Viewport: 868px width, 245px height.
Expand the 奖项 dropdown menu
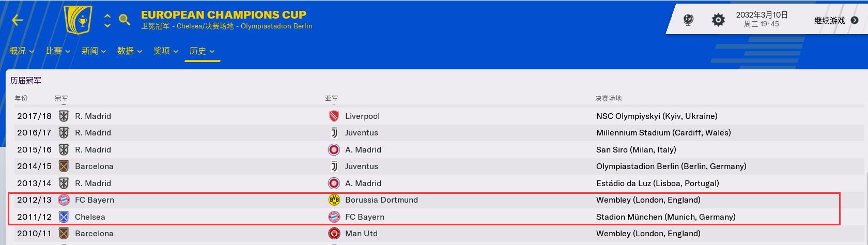tap(165, 51)
